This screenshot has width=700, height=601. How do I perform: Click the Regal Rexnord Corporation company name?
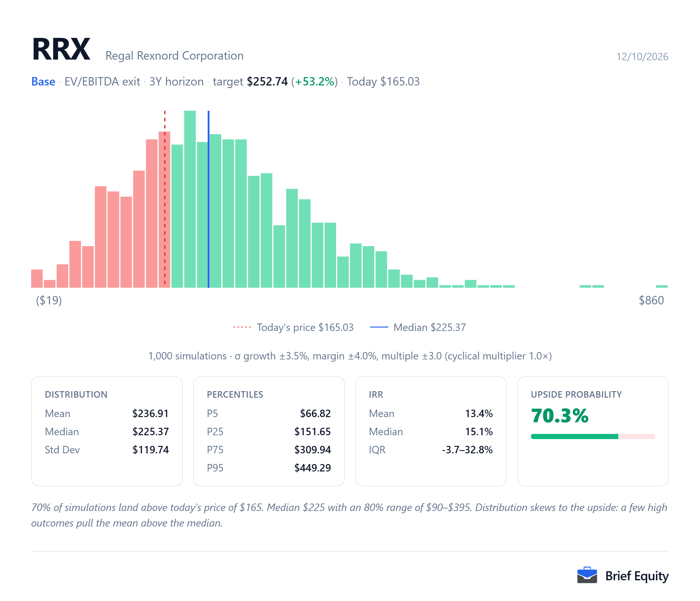pyautogui.click(x=174, y=56)
